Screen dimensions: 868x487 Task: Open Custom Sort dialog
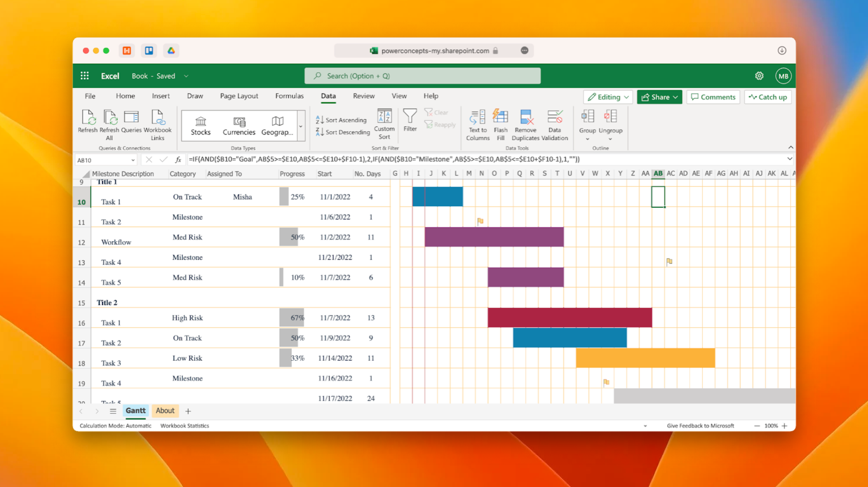(x=384, y=125)
